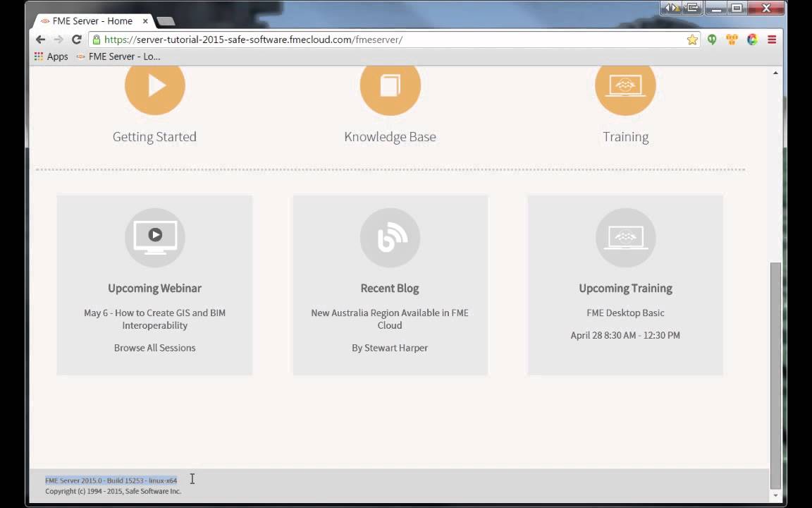Open the Knowledge Base book icon

click(390, 86)
